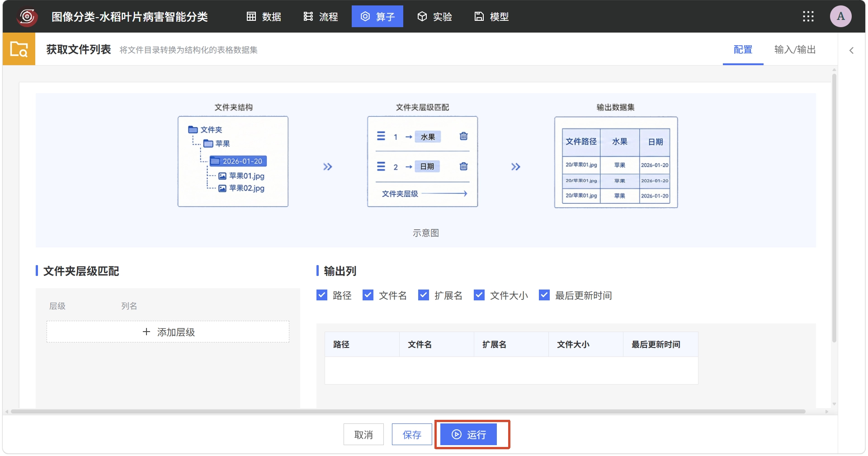The width and height of the screenshot is (868, 456).
Task: Uncheck the 文件名 checkbox
Action: (x=368, y=295)
